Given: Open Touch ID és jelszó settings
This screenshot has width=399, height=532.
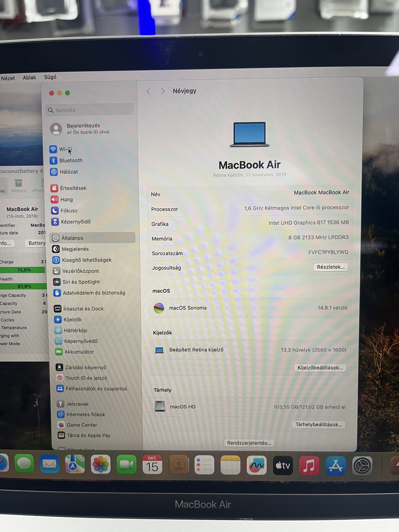Looking at the screenshot, I should [x=81, y=378].
